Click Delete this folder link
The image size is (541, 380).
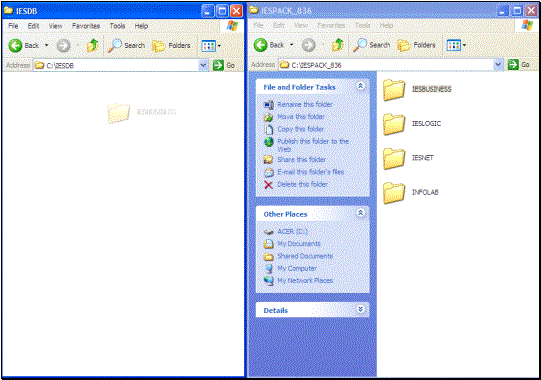303,184
